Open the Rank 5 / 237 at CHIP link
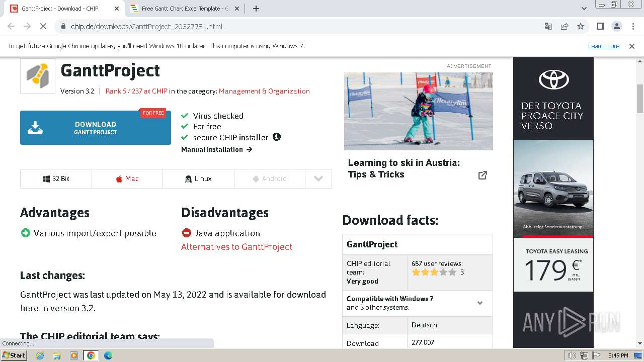Image resolution: width=644 pixels, height=362 pixels. (136, 91)
